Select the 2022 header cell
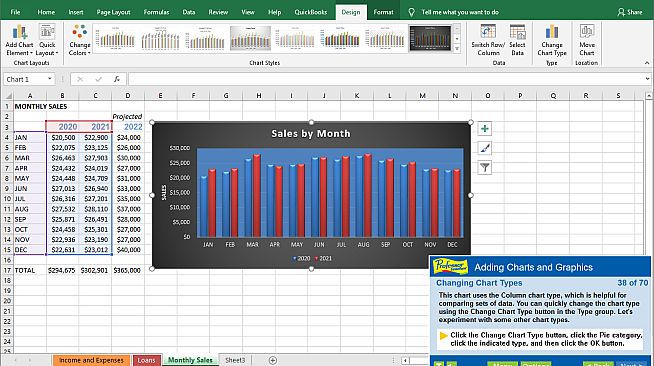Viewport: 654px width, 366px height. click(128, 127)
